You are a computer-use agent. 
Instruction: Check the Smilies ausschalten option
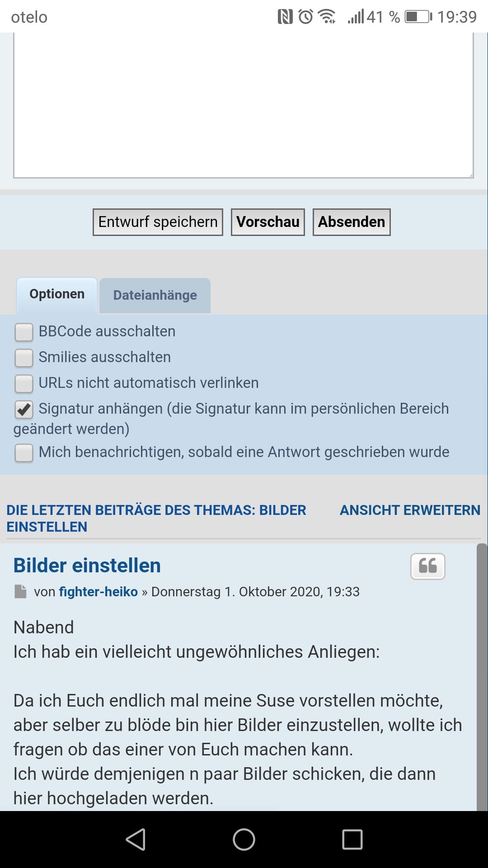pyautogui.click(x=24, y=358)
